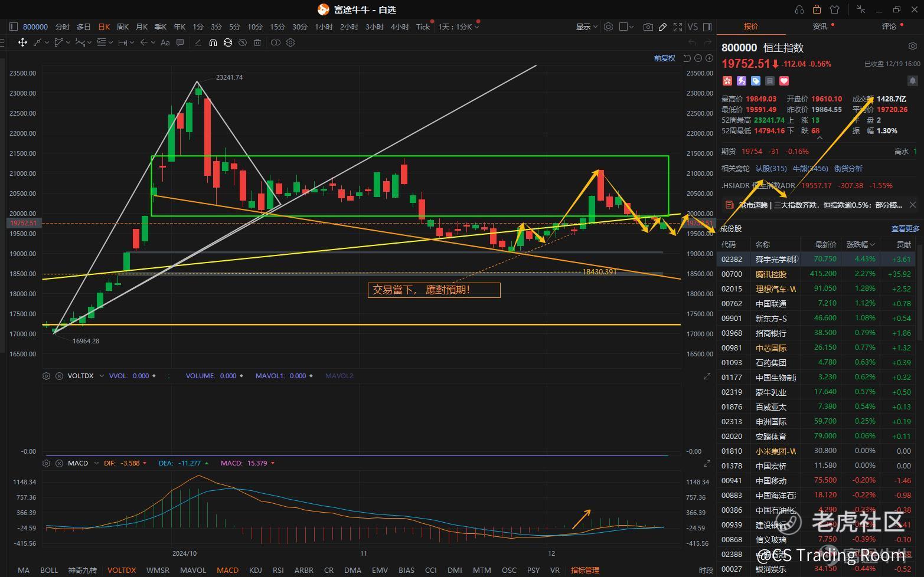Click the bell alert icon
The image size is (924, 577).
click(x=913, y=81)
